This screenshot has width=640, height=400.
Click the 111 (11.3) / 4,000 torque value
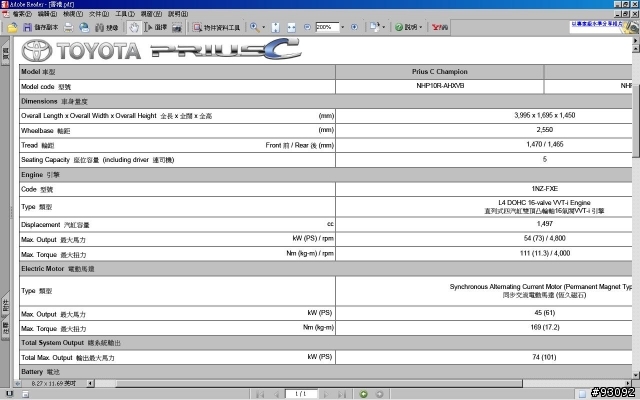[545, 253]
